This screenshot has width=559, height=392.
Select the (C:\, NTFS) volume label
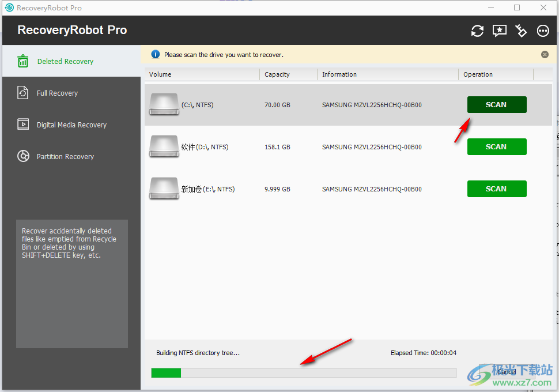pos(198,105)
